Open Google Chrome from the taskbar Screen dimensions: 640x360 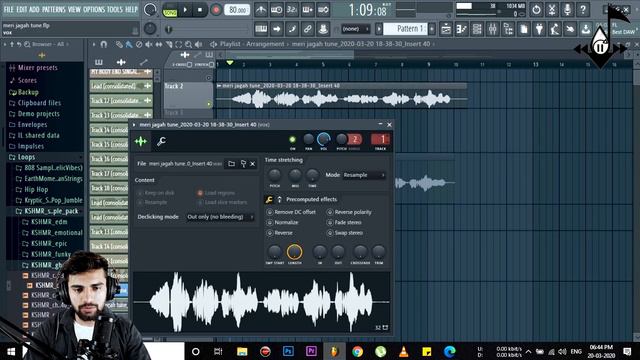coord(358,351)
